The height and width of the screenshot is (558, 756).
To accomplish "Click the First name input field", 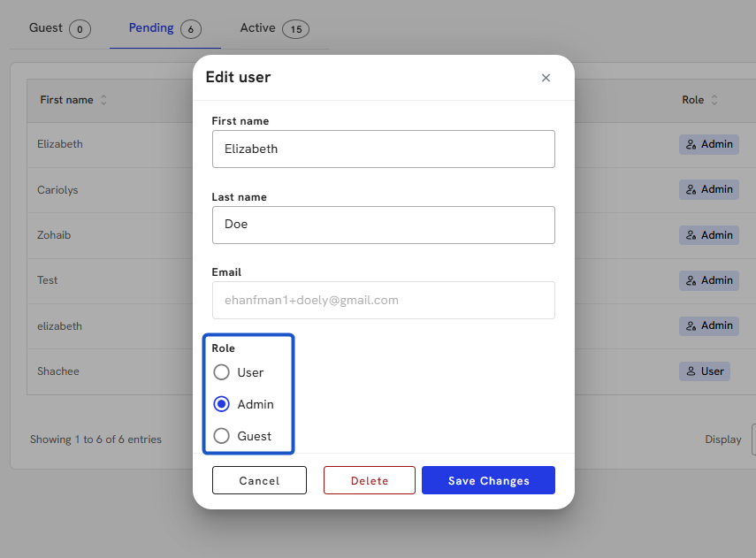I will (383, 149).
